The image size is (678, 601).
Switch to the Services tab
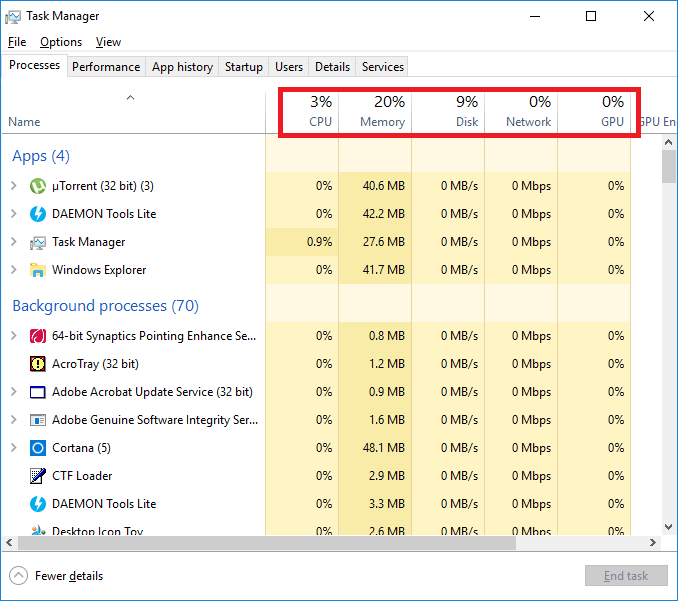click(383, 67)
